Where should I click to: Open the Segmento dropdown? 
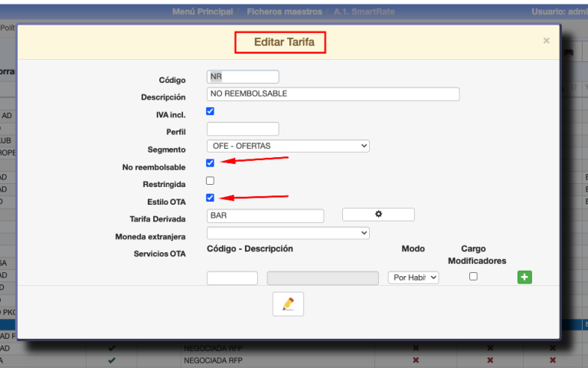[288, 146]
